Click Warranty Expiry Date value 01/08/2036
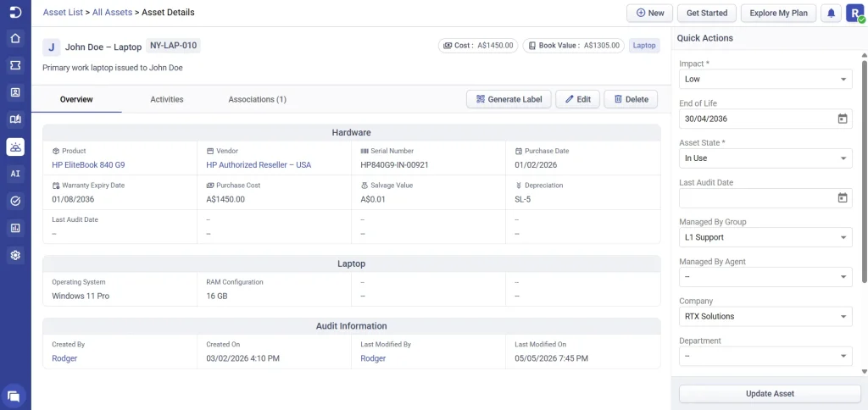The height and width of the screenshot is (410, 868). click(x=73, y=199)
